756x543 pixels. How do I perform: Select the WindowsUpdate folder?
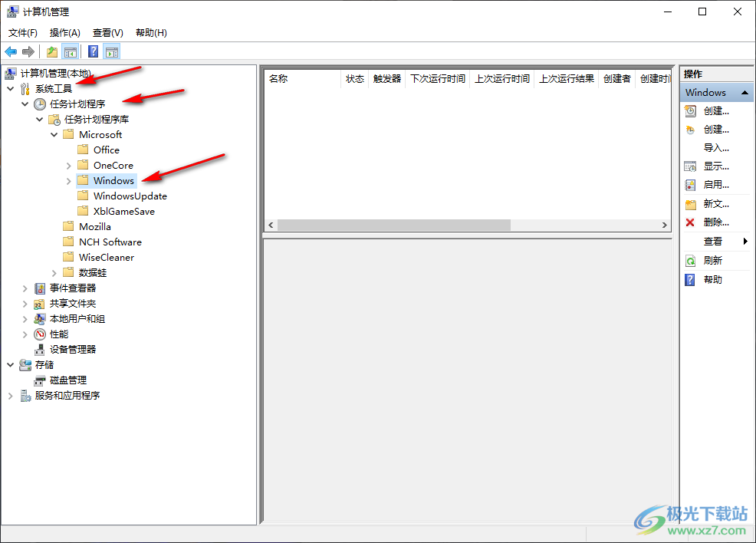[x=130, y=196]
